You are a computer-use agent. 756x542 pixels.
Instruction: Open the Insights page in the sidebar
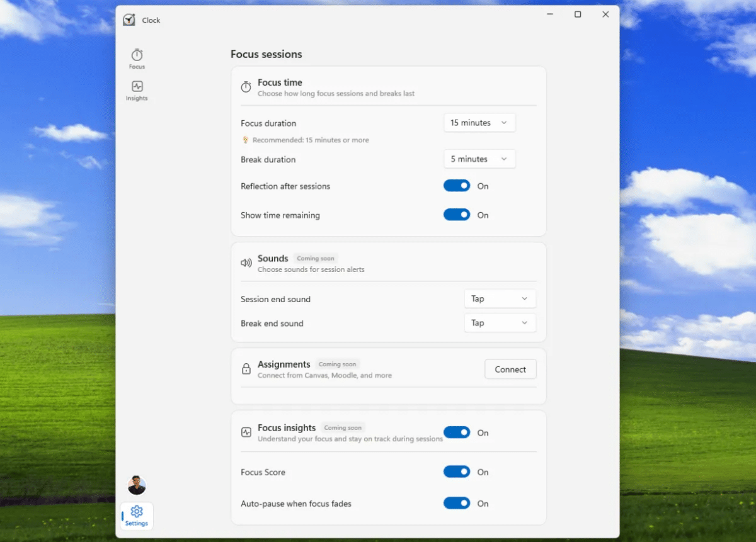(x=137, y=91)
